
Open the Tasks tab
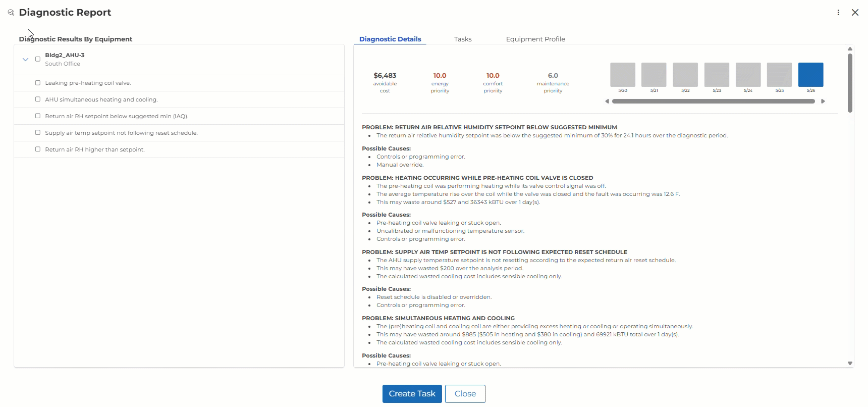coord(463,39)
